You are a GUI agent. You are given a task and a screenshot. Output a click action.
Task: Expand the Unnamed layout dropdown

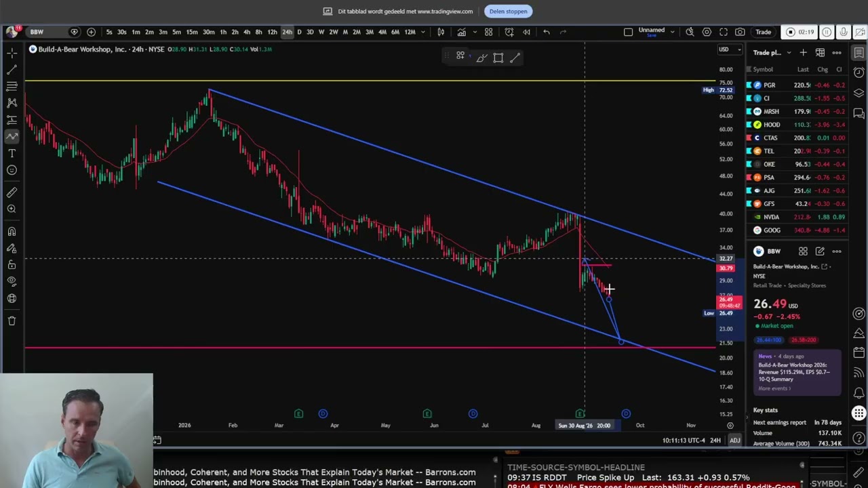point(673,31)
